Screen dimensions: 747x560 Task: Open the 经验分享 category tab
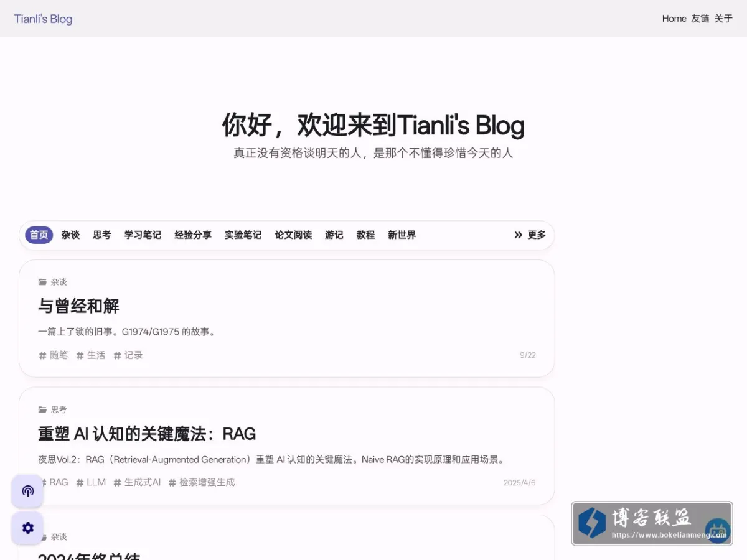click(x=193, y=235)
